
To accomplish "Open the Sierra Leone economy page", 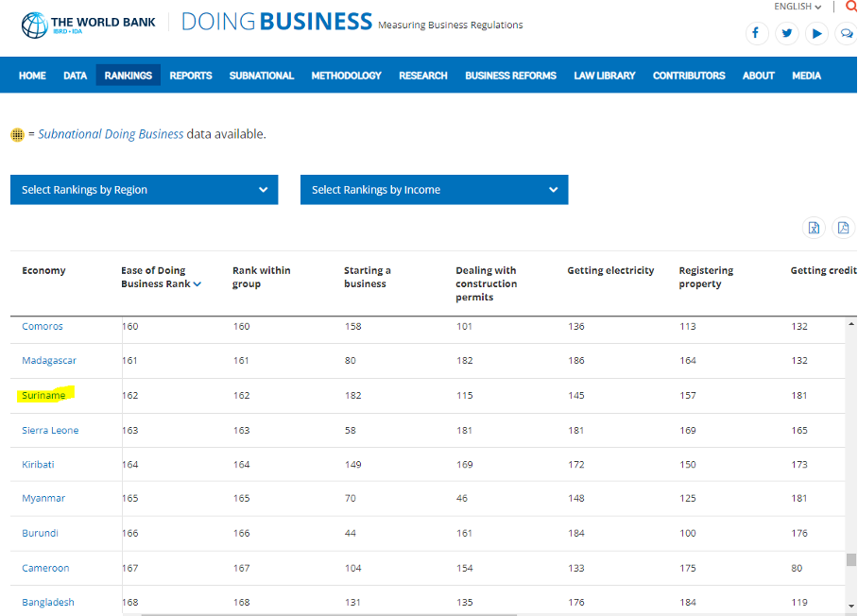I will point(50,431).
